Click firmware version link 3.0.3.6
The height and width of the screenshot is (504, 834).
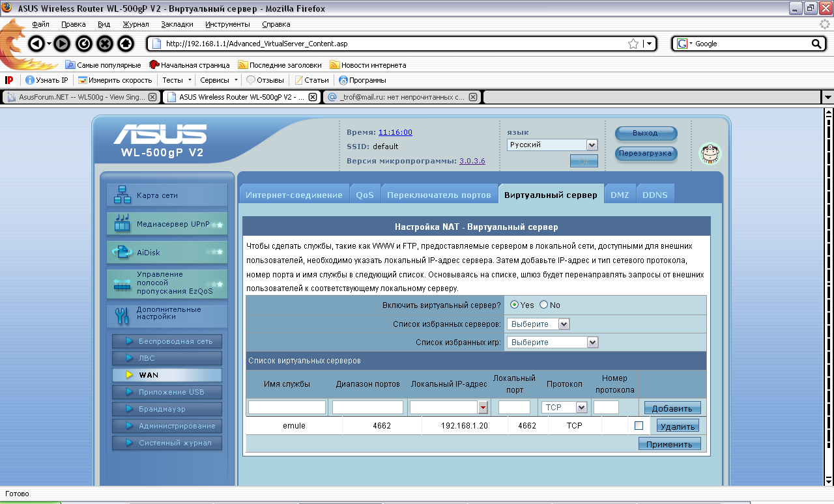472,161
